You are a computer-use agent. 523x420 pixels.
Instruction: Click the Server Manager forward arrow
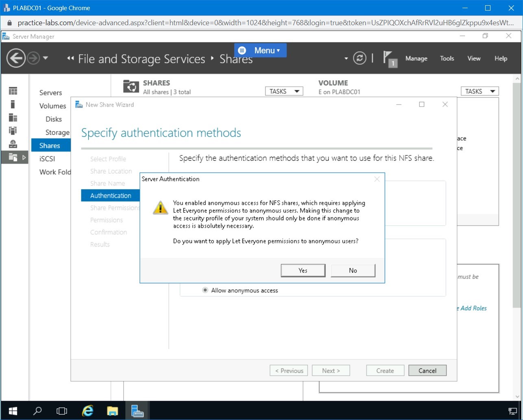(x=33, y=59)
